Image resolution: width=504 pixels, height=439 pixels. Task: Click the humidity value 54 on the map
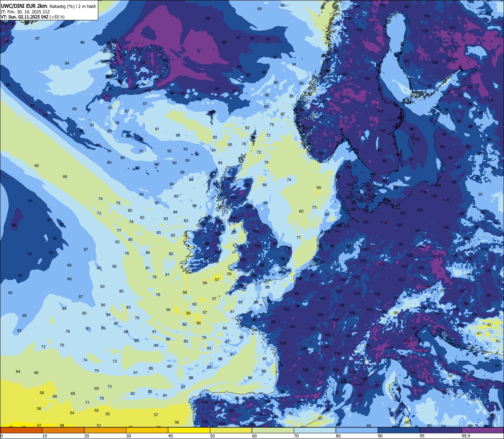point(72,413)
